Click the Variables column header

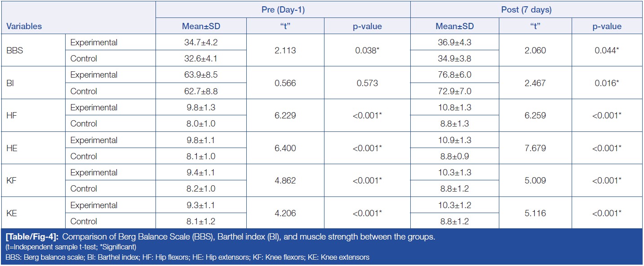[x=24, y=26]
